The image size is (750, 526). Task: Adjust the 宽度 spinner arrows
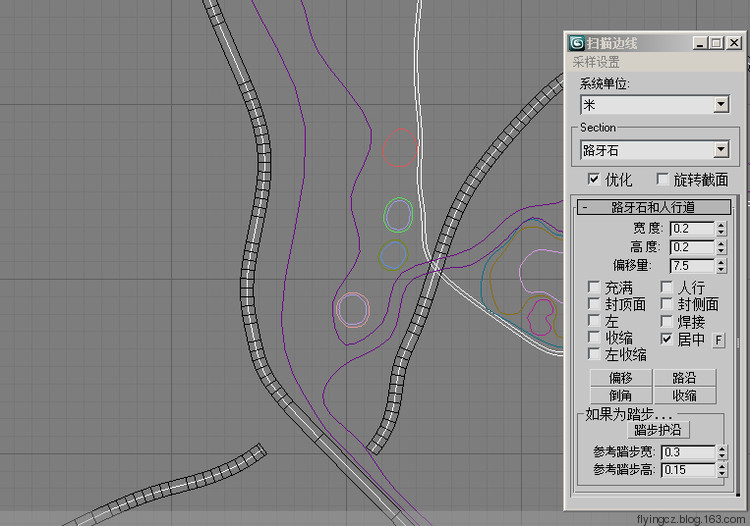coord(721,229)
